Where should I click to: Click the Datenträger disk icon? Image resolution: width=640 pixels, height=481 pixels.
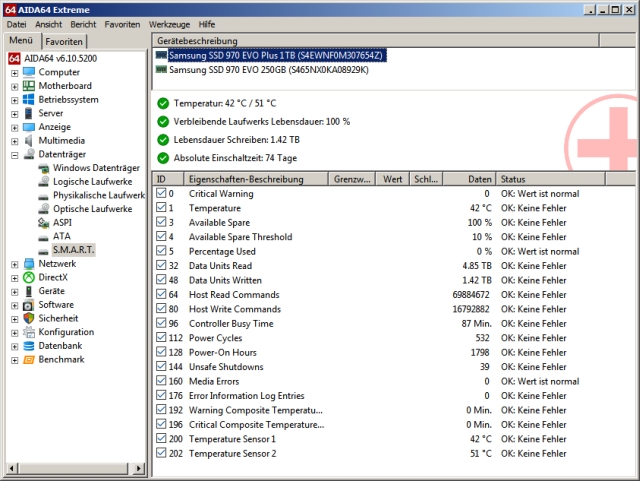[x=29, y=154]
